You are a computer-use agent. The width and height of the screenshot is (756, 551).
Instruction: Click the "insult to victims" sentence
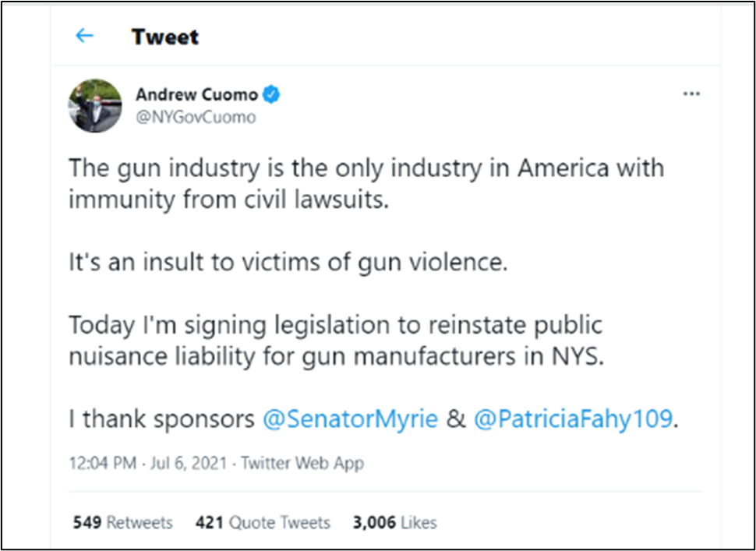[288, 262]
